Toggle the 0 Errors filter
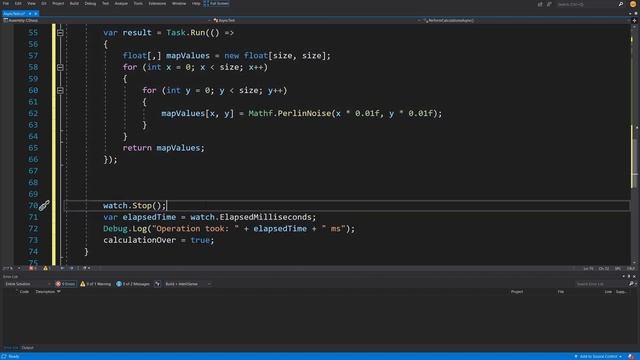The height and width of the screenshot is (360, 640). pyautogui.click(x=65, y=284)
